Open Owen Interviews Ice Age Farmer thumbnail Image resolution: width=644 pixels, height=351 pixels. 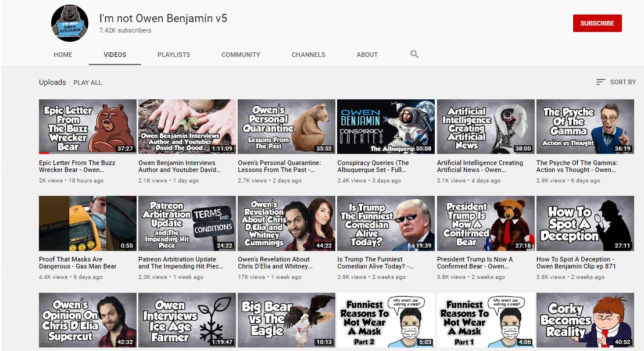click(x=187, y=320)
